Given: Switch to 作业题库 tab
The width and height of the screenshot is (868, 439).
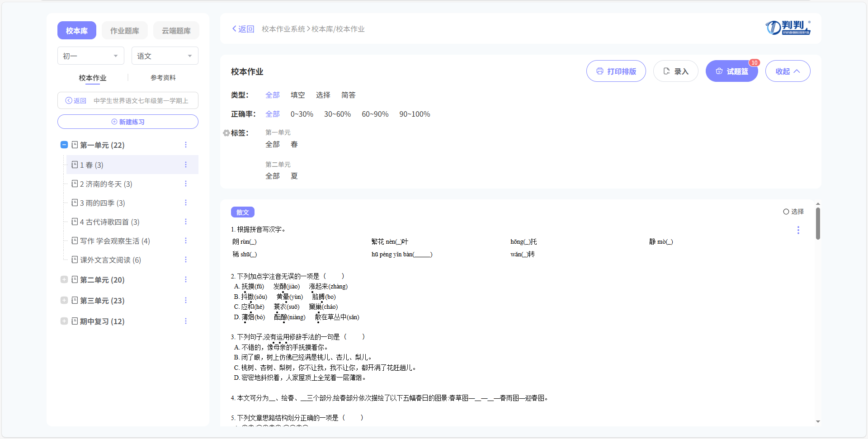Looking at the screenshot, I should point(124,31).
